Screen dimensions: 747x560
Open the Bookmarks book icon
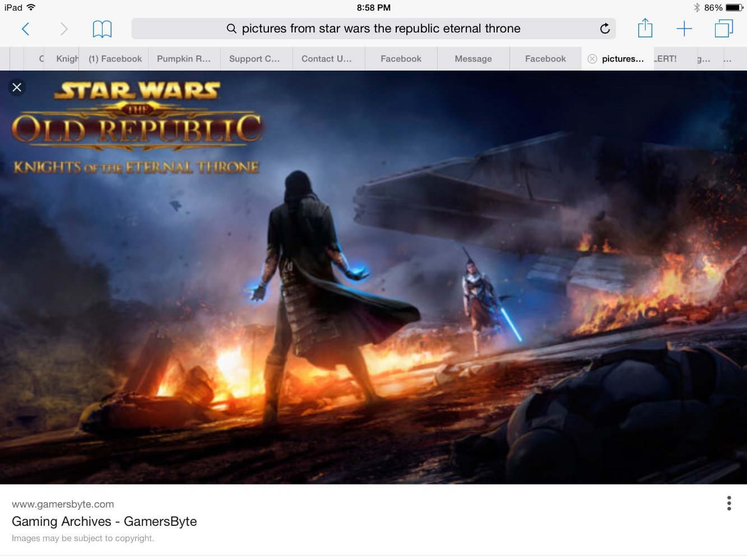(102, 29)
